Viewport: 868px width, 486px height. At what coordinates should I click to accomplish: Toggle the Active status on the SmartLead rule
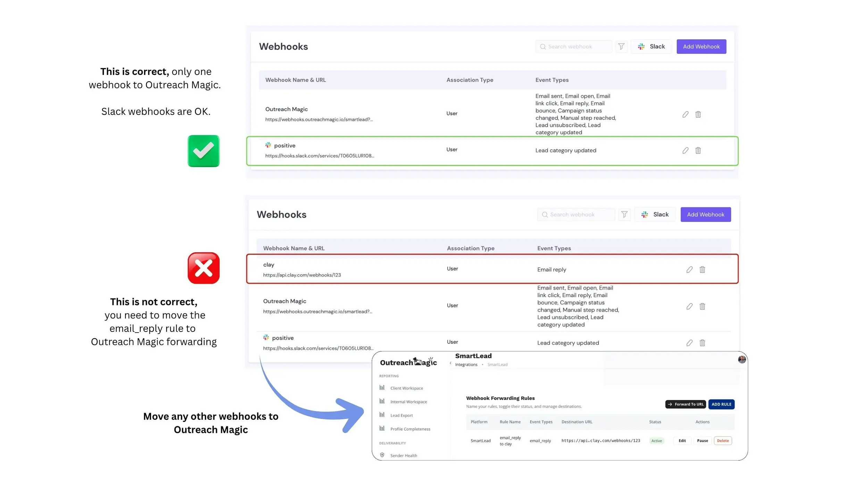tap(657, 440)
